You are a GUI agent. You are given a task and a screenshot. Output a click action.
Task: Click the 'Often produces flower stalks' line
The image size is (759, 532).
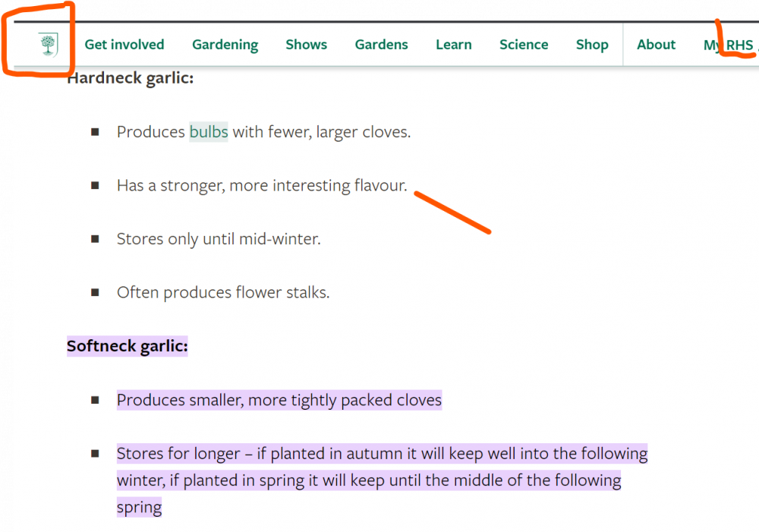coord(223,292)
